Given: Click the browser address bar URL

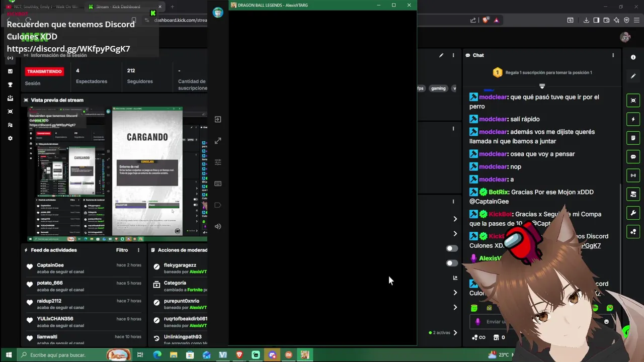Looking at the screenshot, I should click(x=181, y=20).
